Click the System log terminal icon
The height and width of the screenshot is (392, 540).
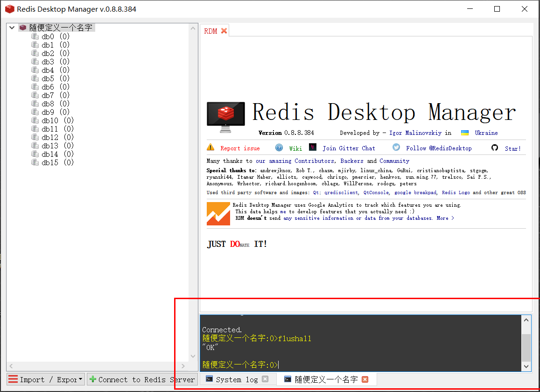click(x=209, y=378)
